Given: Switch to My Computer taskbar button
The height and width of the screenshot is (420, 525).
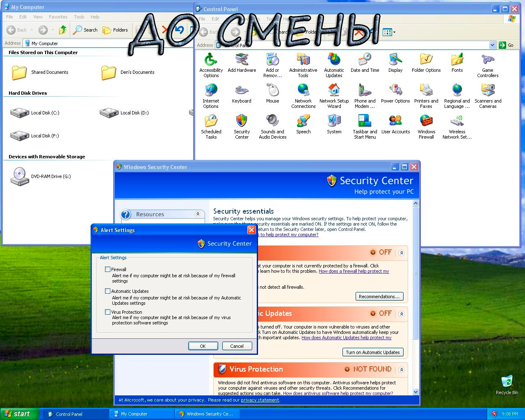Looking at the screenshot, I should pos(142,414).
